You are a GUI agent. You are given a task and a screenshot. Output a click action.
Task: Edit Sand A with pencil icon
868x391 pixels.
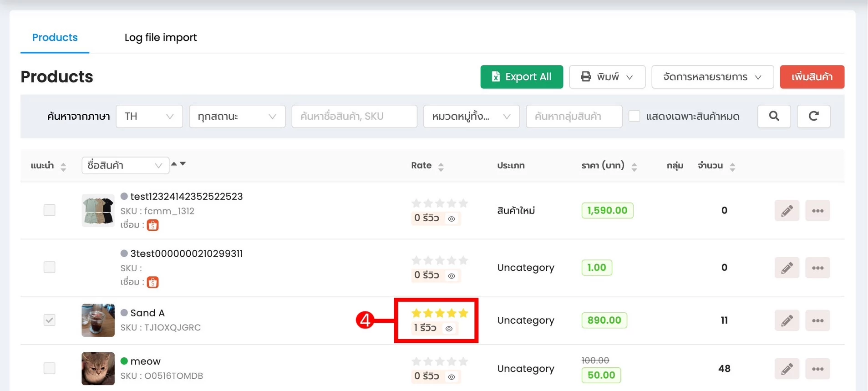tap(787, 320)
